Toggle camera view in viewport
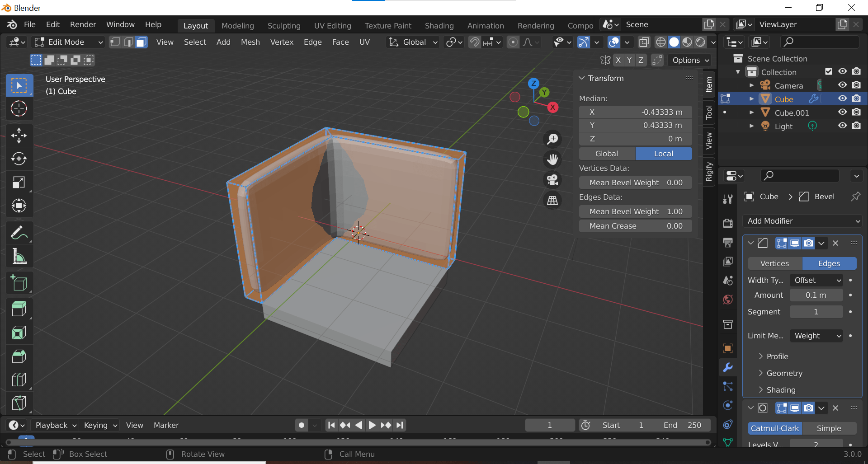This screenshot has width=868, height=464. pos(552,180)
